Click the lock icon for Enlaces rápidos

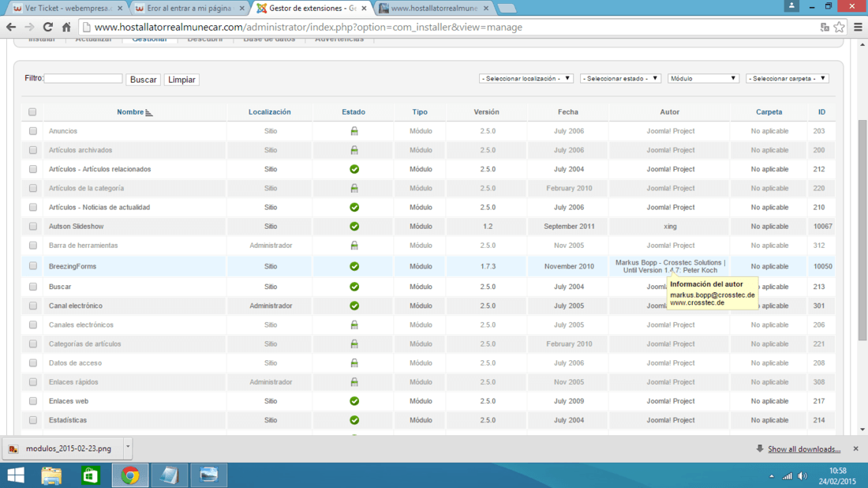(x=354, y=382)
